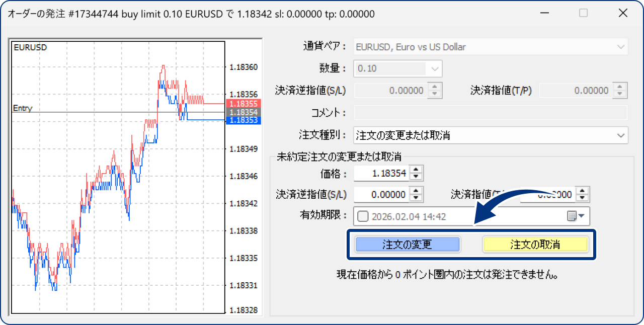Click the blue 1.18353 bid price label
This screenshot has height=325, width=644.
click(x=243, y=120)
